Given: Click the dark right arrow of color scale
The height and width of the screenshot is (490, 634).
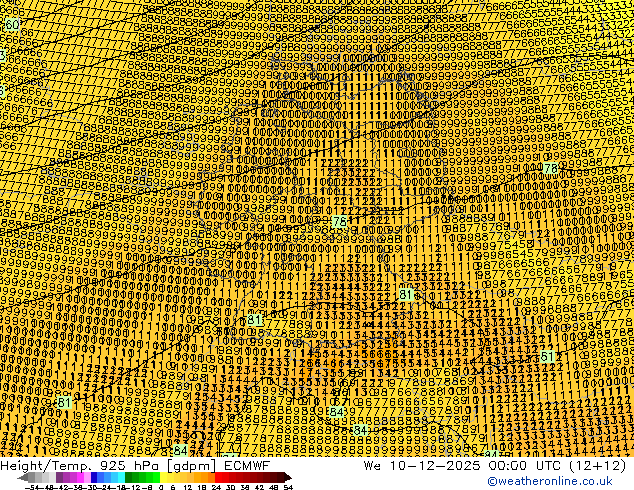Looking at the screenshot, I should pyautogui.click(x=288, y=477).
